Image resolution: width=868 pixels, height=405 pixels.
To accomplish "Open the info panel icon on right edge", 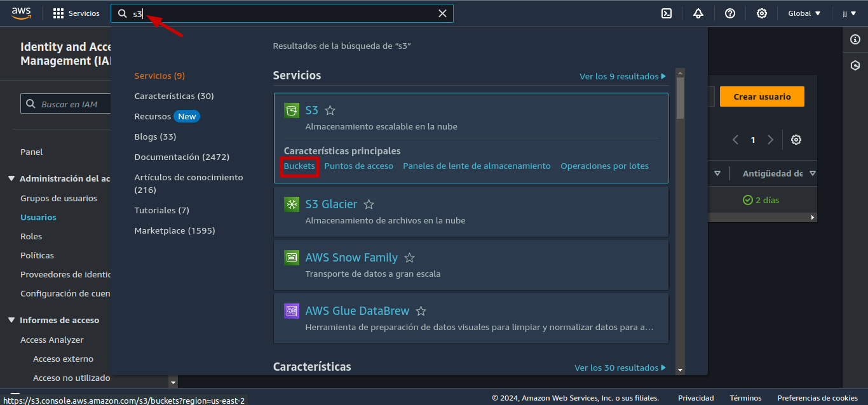I will (x=855, y=39).
